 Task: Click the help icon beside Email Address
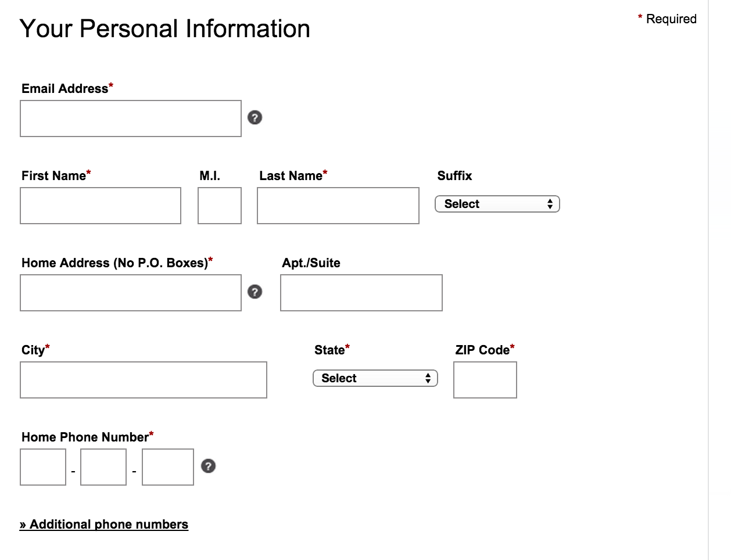click(x=255, y=117)
